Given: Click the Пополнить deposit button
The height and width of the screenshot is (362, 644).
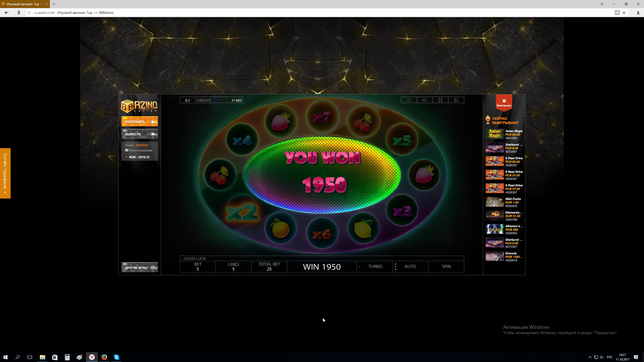Looking at the screenshot, I should pos(140,122).
